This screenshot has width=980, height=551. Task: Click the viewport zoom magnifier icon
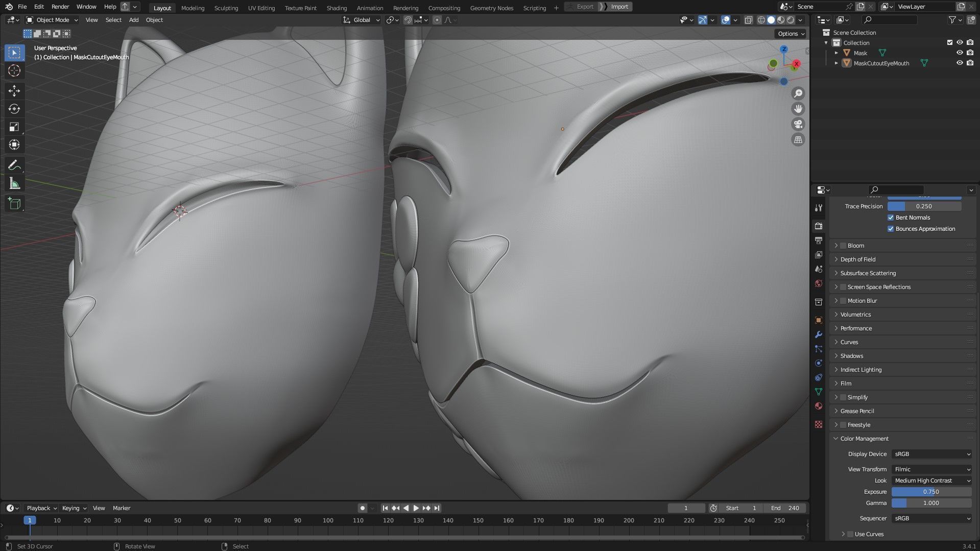(798, 93)
